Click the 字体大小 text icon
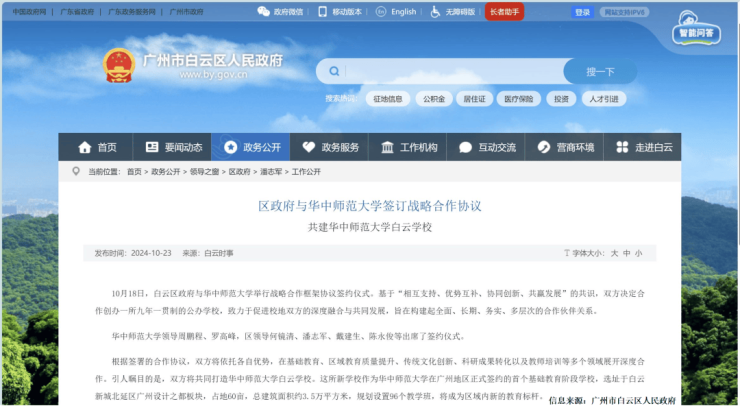The width and height of the screenshot is (740, 408). coord(566,253)
